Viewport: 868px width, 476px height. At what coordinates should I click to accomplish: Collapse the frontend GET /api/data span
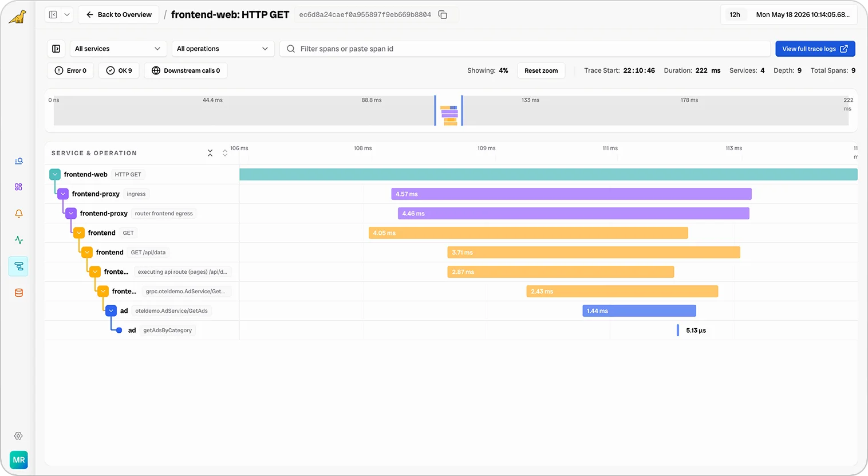tap(87, 252)
